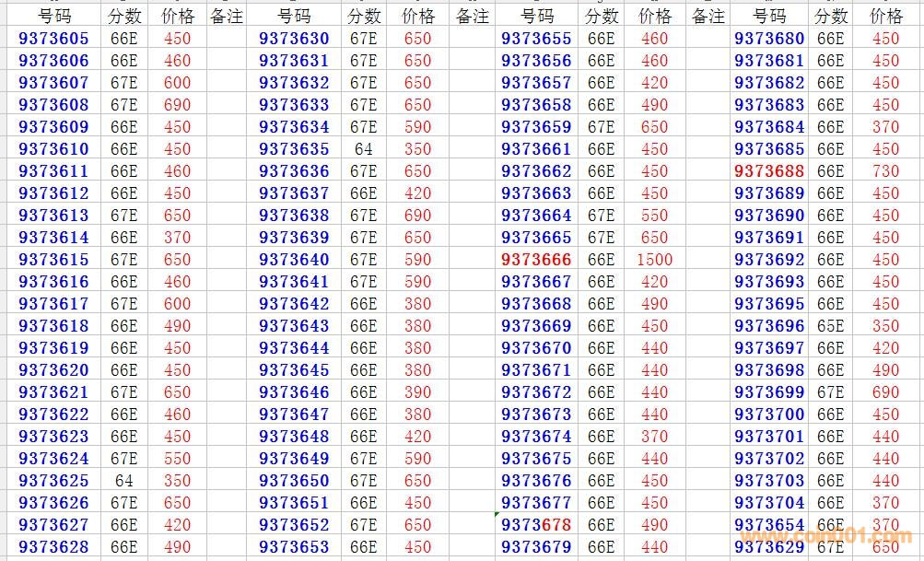The height and width of the screenshot is (561, 924).
Task: Click on number 9373680 cell
Action: tap(769, 39)
